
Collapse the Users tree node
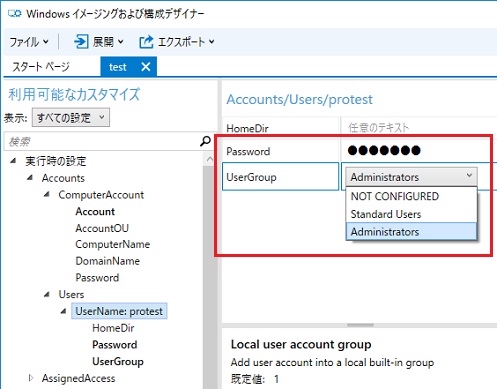pos(47,294)
